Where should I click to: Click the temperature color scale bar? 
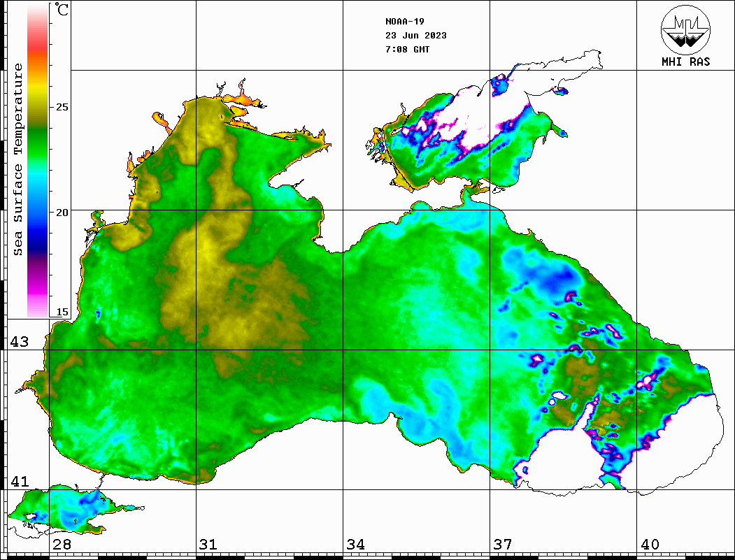[x=38, y=161]
